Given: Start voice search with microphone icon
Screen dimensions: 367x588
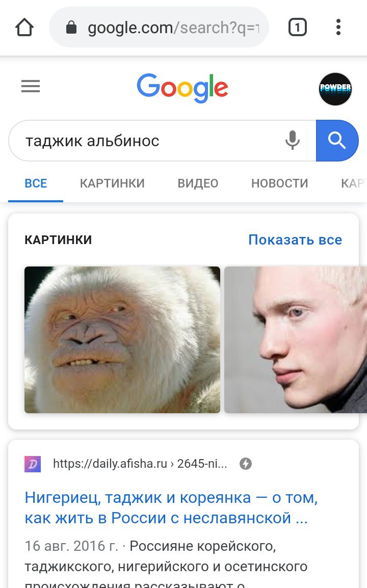Looking at the screenshot, I should 292,141.
